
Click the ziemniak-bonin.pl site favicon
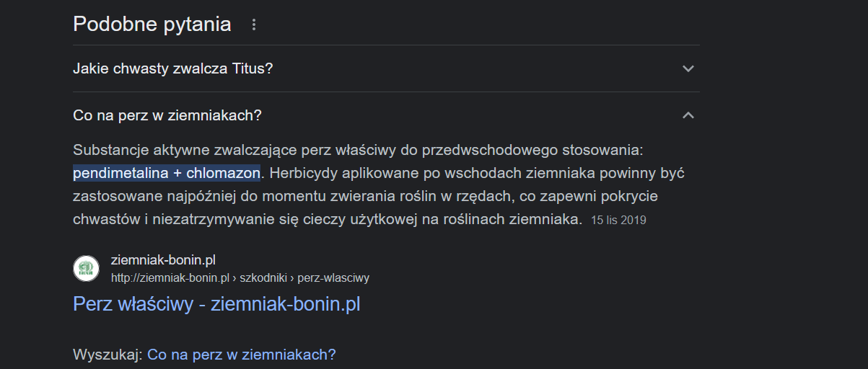tap(87, 268)
